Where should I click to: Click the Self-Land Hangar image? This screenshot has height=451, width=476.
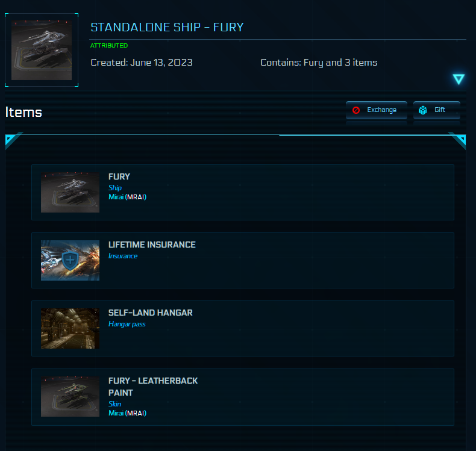[70, 329]
